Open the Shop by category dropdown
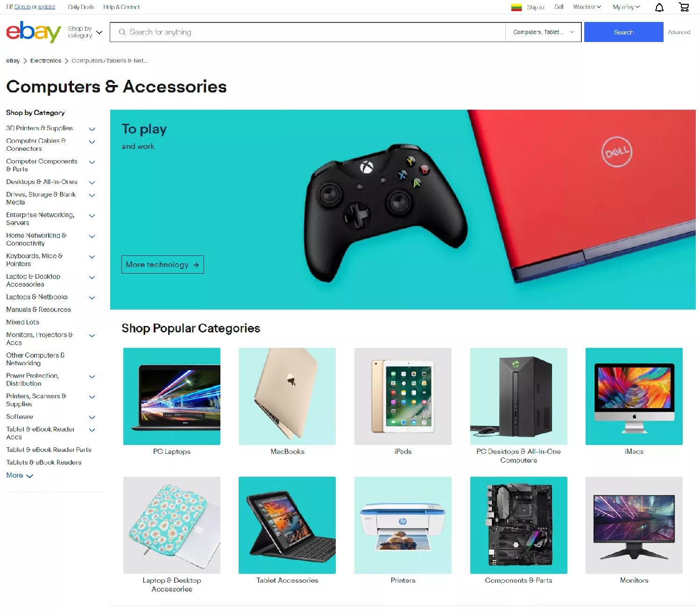Viewport: 700px width, 614px height. (x=85, y=32)
